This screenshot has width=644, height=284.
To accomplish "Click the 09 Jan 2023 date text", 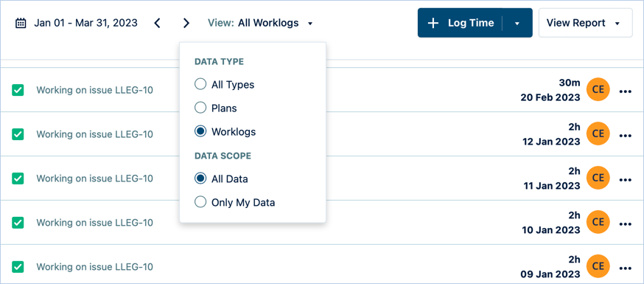I will 550,274.
